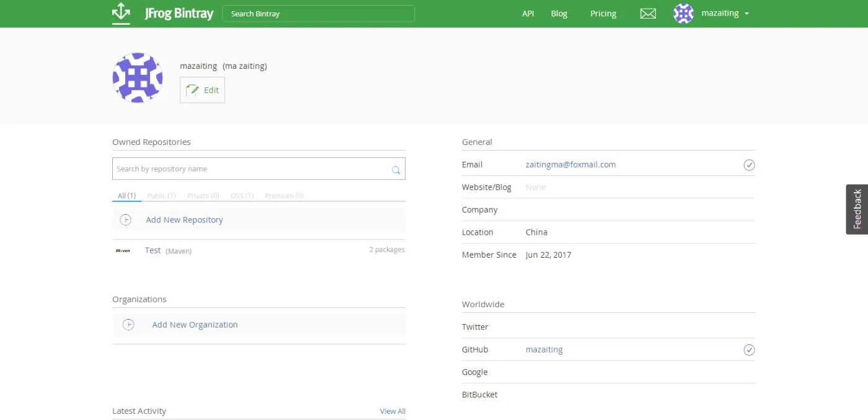Open the messages envelope icon
The width and height of the screenshot is (868, 420).
pyautogui.click(x=648, y=14)
